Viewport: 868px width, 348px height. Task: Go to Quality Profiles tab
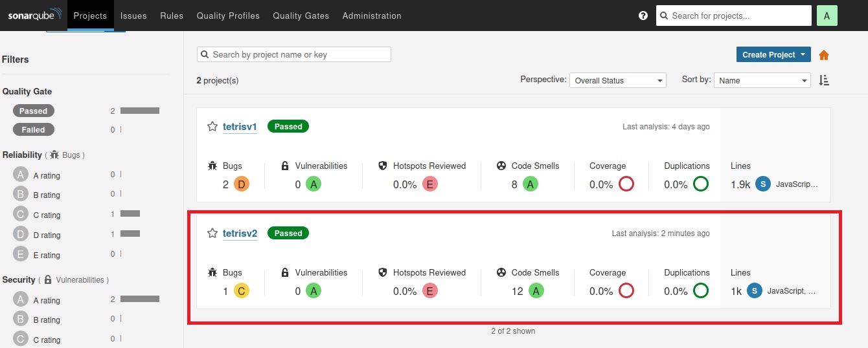tap(228, 16)
